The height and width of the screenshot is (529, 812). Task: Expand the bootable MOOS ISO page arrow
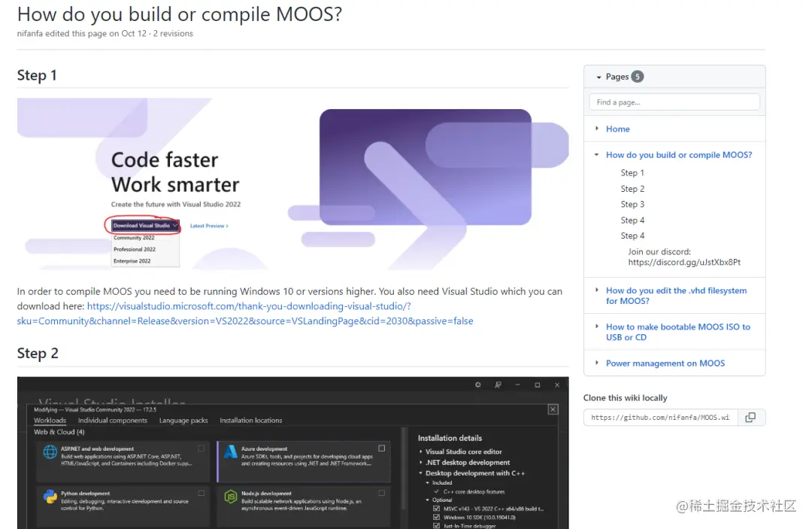[596, 327]
